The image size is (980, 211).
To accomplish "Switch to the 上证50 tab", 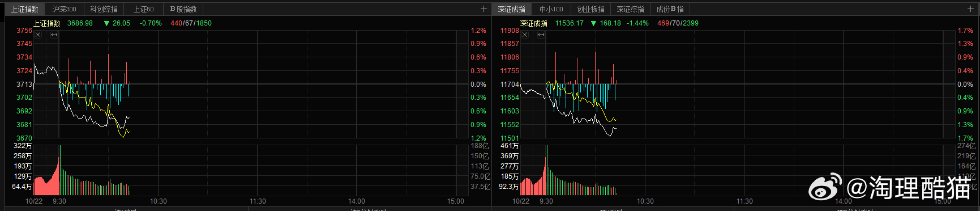I will (x=143, y=9).
